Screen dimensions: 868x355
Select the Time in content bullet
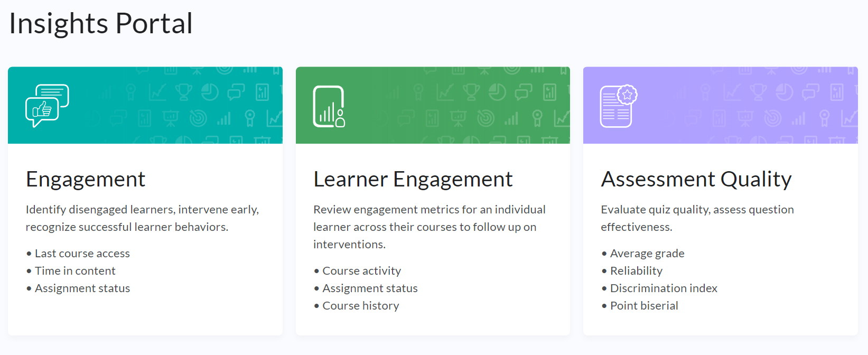[75, 271]
